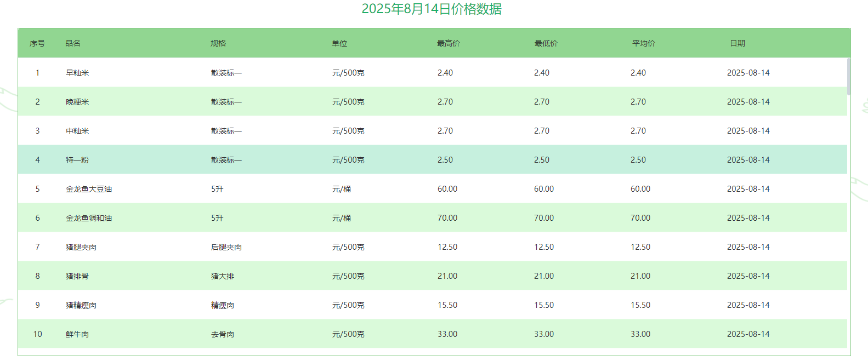Select the 猪腿夹肉 product name cell
This screenshot has width=868, height=361.
pyautogui.click(x=81, y=247)
